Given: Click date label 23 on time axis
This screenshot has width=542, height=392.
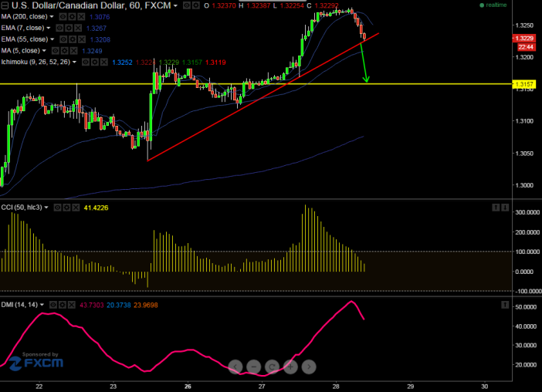Looking at the screenshot, I should (113, 387).
